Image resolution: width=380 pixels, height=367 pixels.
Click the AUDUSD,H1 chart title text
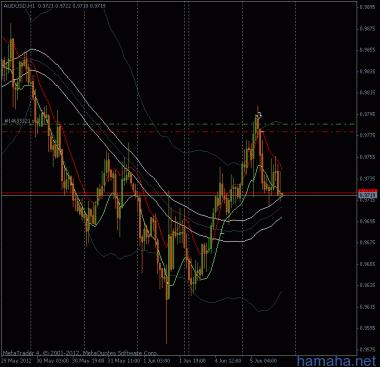[18, 6]
